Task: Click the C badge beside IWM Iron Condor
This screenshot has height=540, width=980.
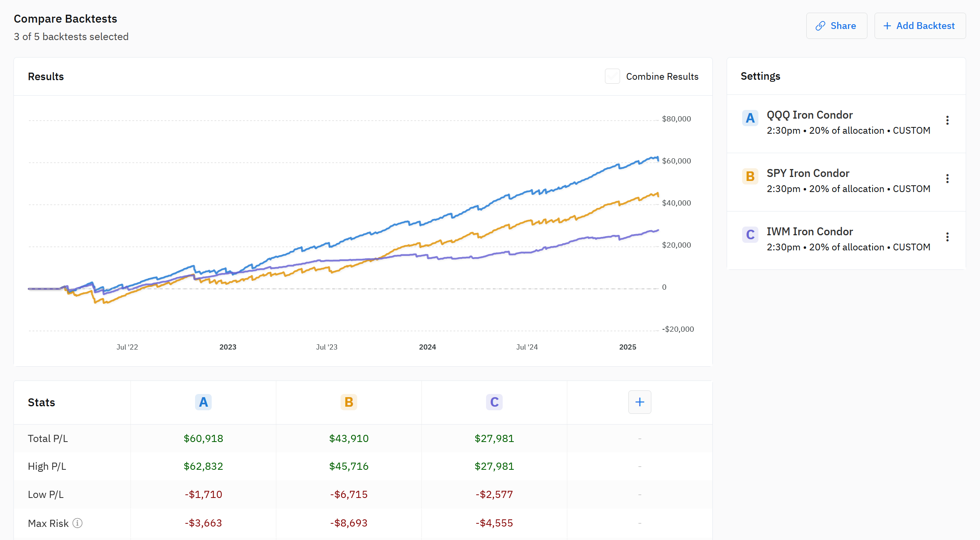Action: [750, 234]
